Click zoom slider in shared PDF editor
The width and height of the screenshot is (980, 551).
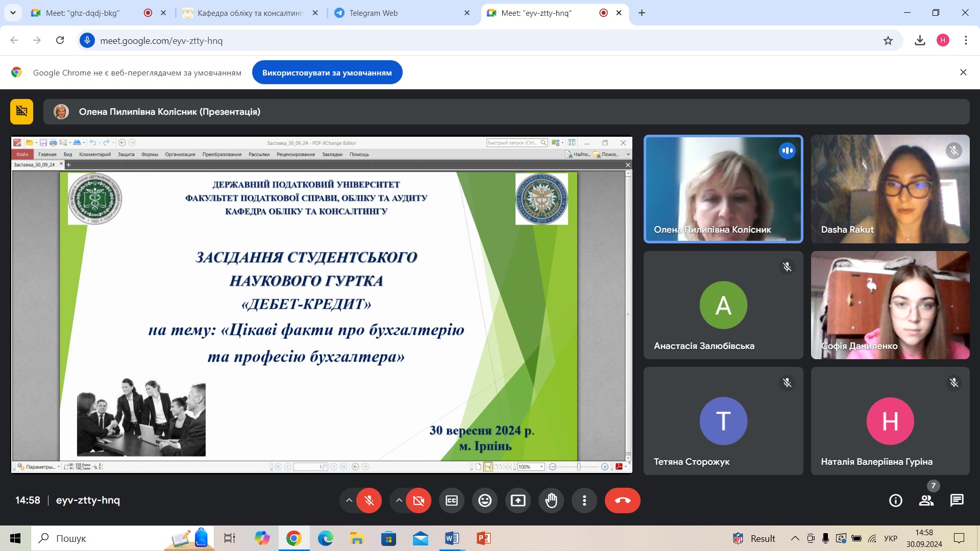point(578,466)
